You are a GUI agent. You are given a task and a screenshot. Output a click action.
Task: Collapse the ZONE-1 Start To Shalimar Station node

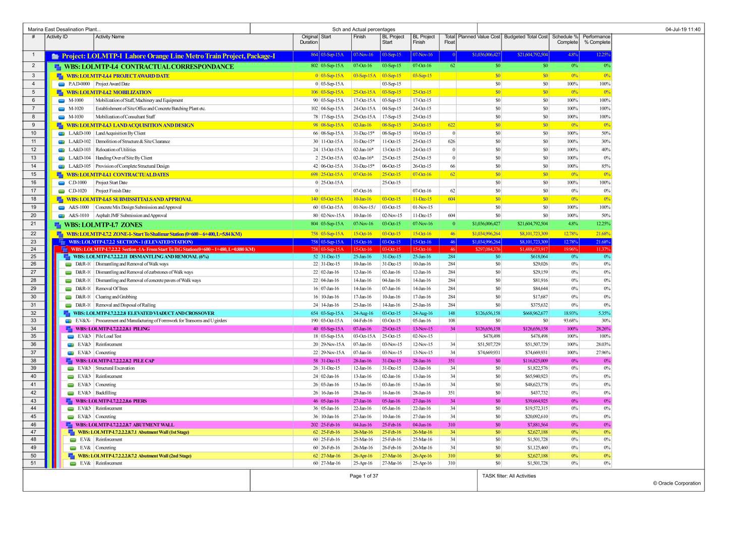tap(60, 234)
